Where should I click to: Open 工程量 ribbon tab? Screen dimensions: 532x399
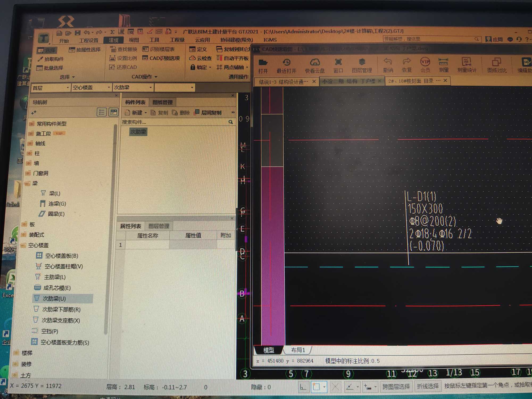point(177,40)
